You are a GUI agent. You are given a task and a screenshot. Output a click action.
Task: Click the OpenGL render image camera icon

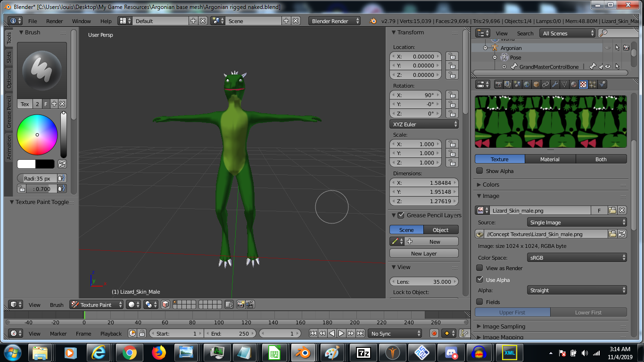tap(240, 304)
